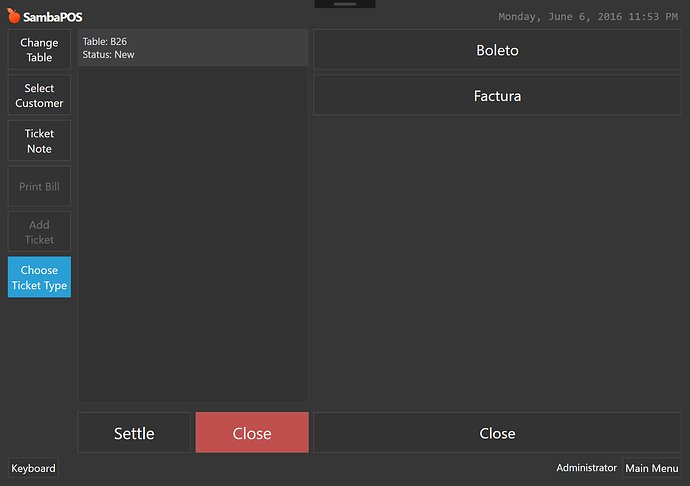Image resolution: width=690 pixels, height=486 pixels.
Task: Click the greyed Print Bill button
Action: pos(39,186)
